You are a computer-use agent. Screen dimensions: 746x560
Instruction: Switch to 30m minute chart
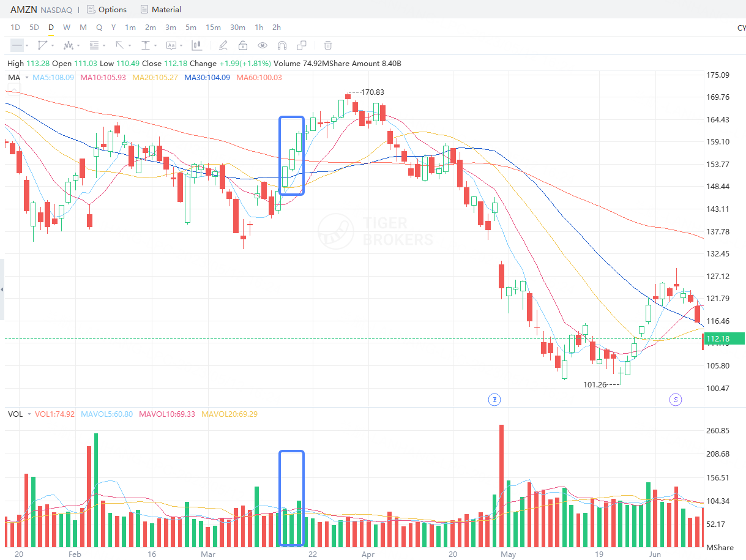coord(238,28)
